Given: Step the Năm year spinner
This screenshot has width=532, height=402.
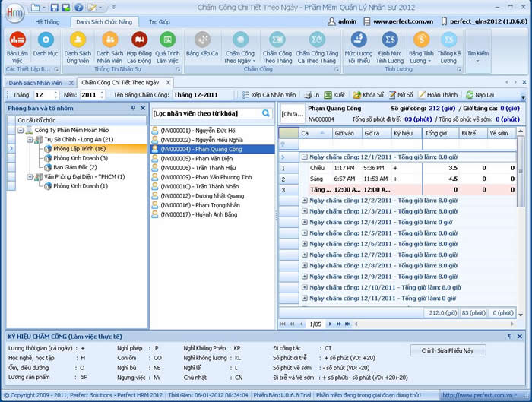Looking at the screenshot, I should (x=102, y=95).
